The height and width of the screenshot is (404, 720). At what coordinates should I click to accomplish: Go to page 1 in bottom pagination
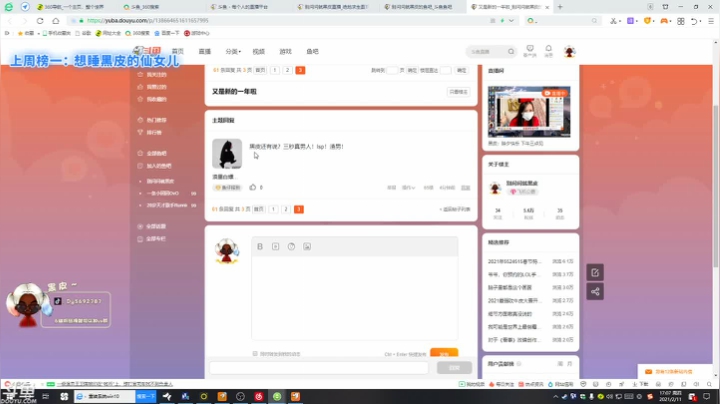pyautogui.click(x=273, y=209)
